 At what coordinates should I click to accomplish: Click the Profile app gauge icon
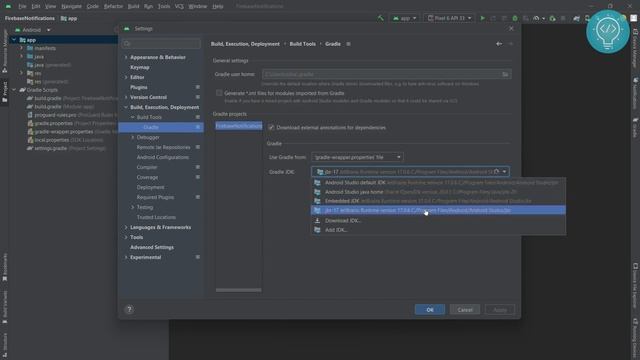(536, 18)
